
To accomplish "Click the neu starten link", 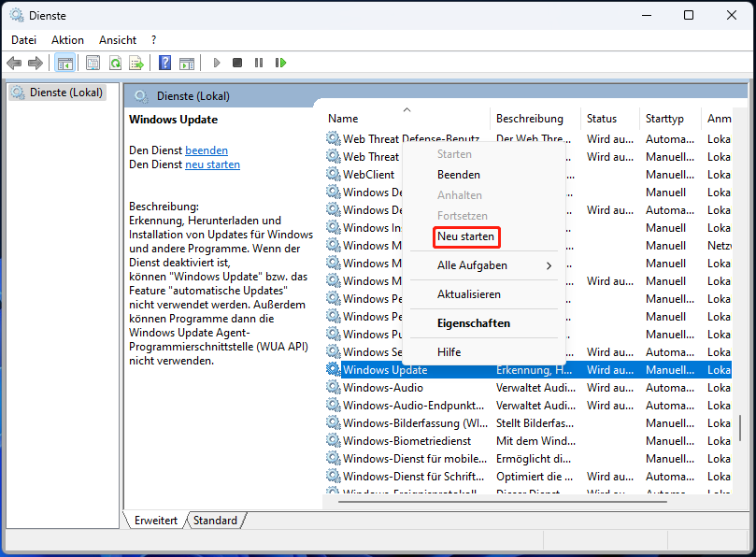I will [x=213, y=164].
